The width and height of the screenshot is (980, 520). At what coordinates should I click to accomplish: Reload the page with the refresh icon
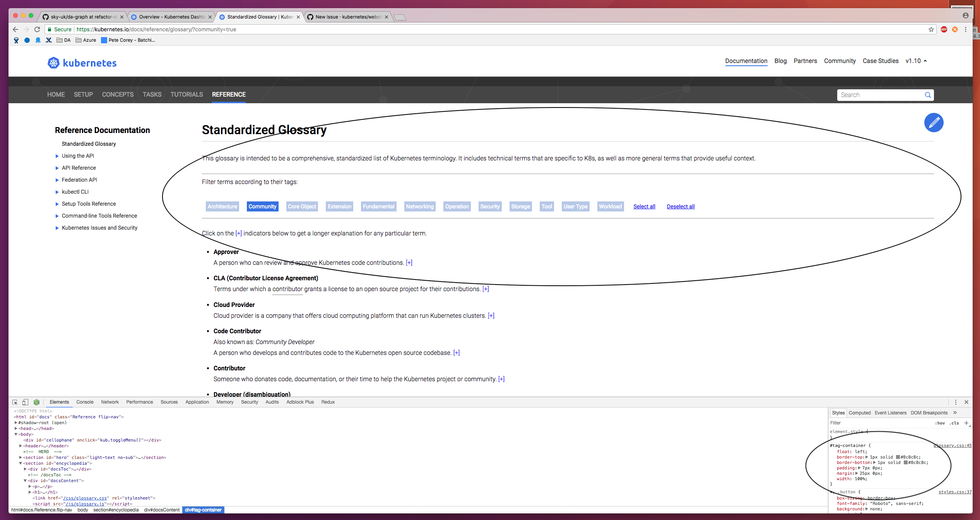coord(37,29)
